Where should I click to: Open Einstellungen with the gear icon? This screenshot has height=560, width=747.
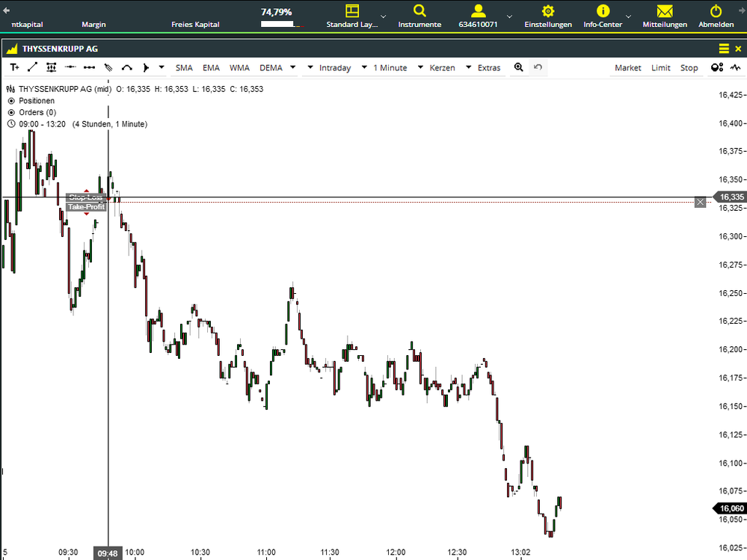[548, 16]
